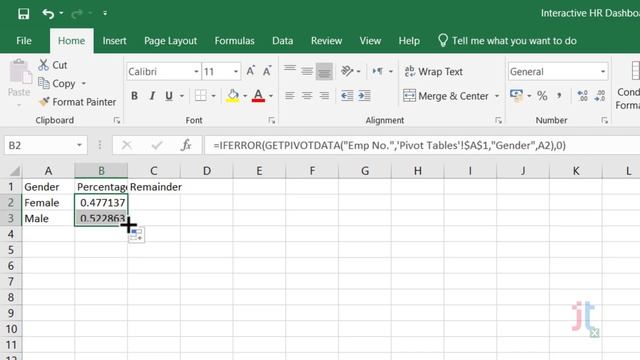Click Decrease Decimal icon
The height and width of the screenshot is (360, 640).
pyautogui.click(x=600, y=96)
